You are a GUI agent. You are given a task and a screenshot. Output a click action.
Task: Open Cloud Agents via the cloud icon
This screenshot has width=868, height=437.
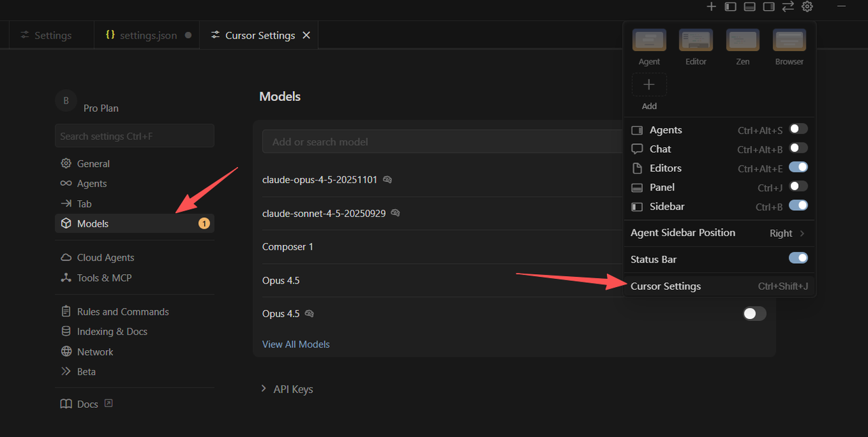(x=66, y=257)
